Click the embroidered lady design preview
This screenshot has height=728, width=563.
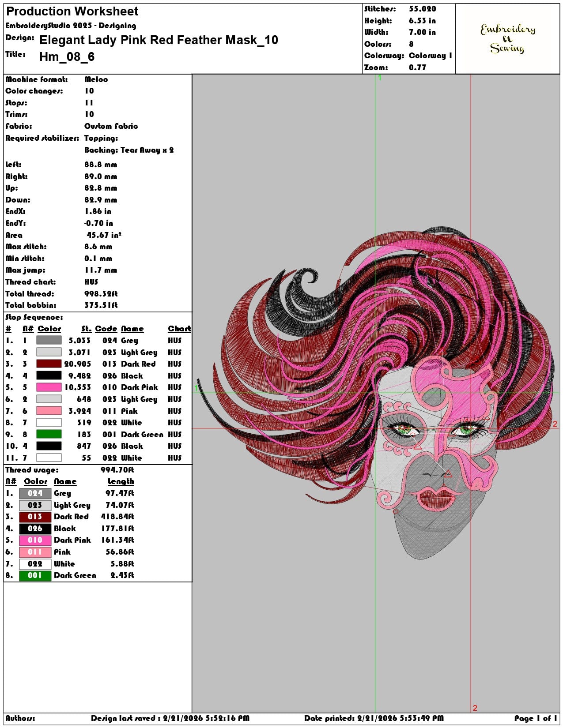click(376, 394)
